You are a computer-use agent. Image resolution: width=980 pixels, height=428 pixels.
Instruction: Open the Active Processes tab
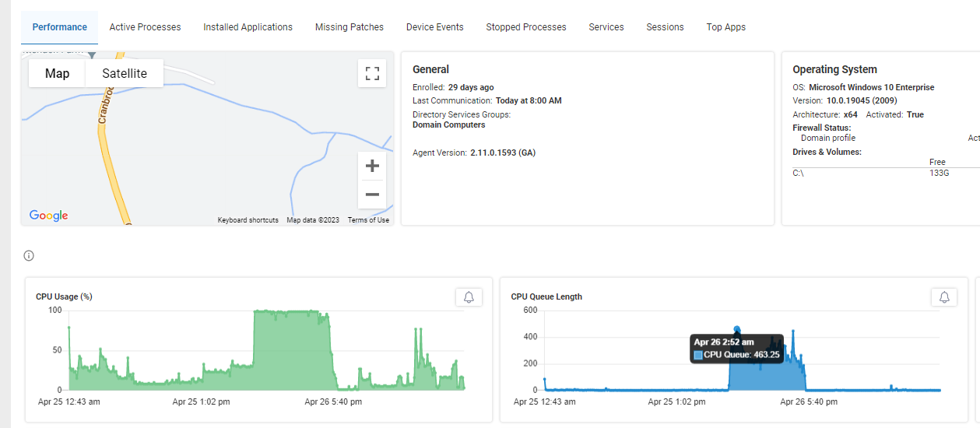tap(145, 27)
